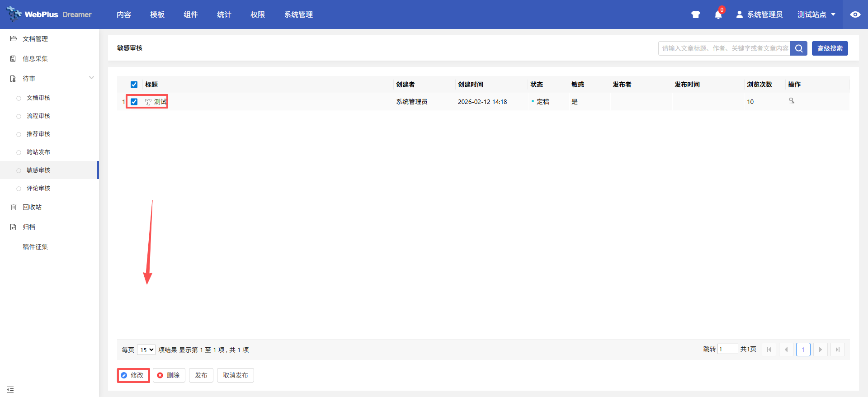Screen dimensions: 868x397
Task: Open the 系统管理 top menu
Action: pyautogui.click(x=298, y=14)
